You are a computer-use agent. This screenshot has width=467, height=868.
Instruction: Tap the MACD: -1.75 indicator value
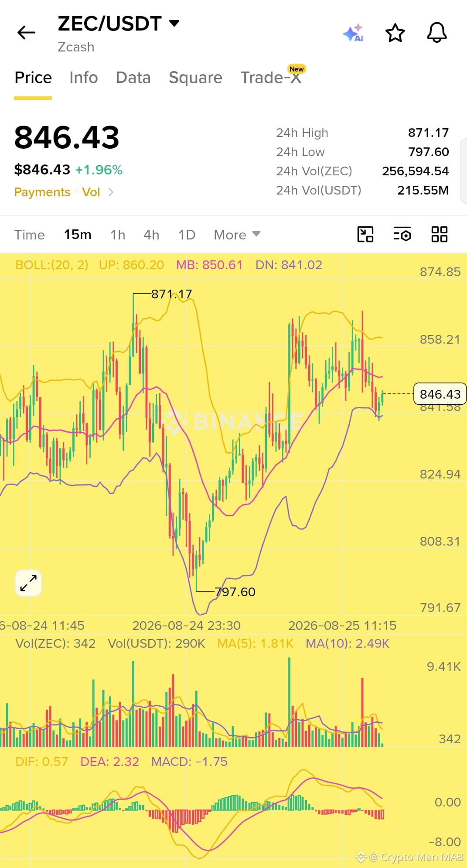pyautogui.click(x=189, y=762)
